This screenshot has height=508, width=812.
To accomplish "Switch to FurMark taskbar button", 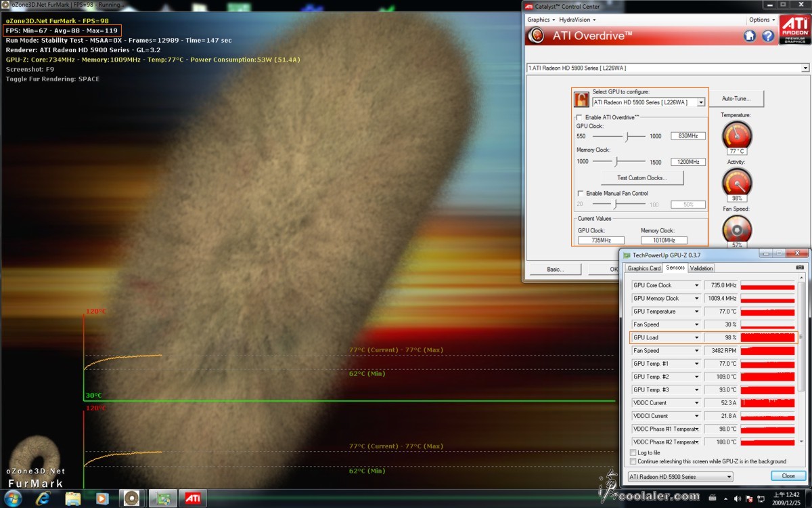I will click(132, 499).
